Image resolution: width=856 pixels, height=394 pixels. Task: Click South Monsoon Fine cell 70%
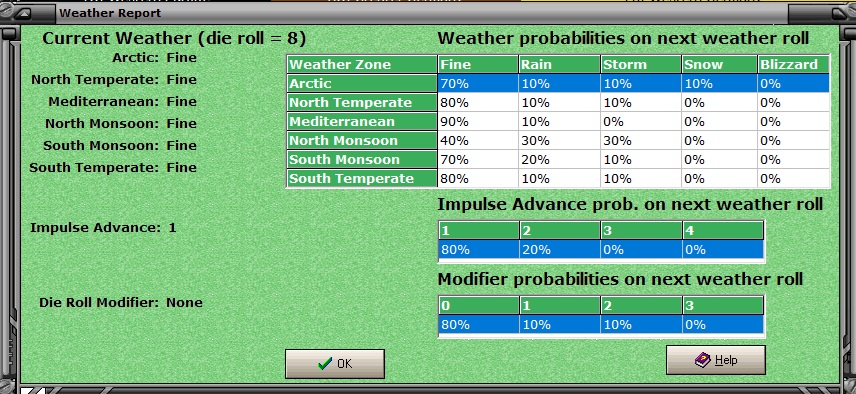pos(478,160)
